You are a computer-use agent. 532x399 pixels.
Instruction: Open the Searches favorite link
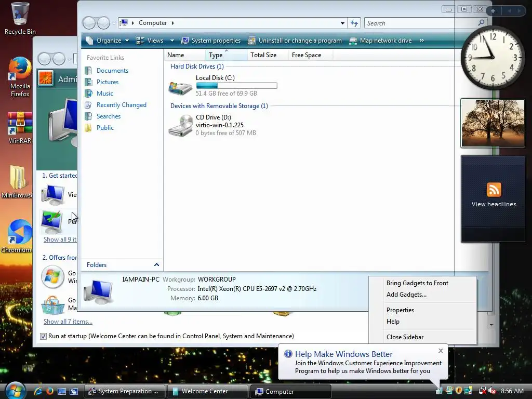pos(109,116)
